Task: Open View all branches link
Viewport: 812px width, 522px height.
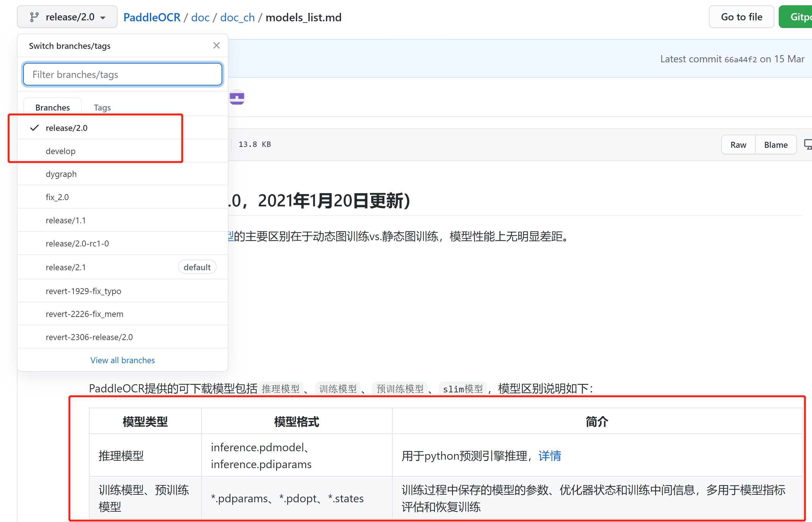Action: pos(123,360)
